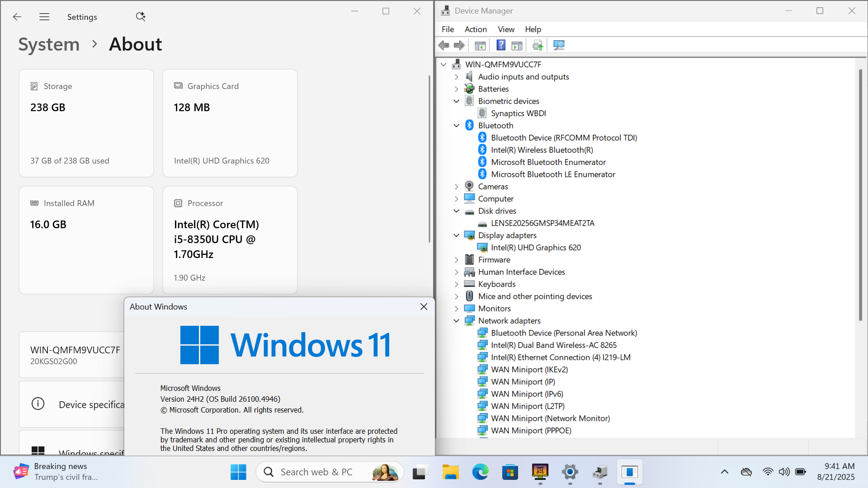Click the OneDrive cloud icon in system tray
The width and height of the screenshot is (868, 488).
point(746,472)
